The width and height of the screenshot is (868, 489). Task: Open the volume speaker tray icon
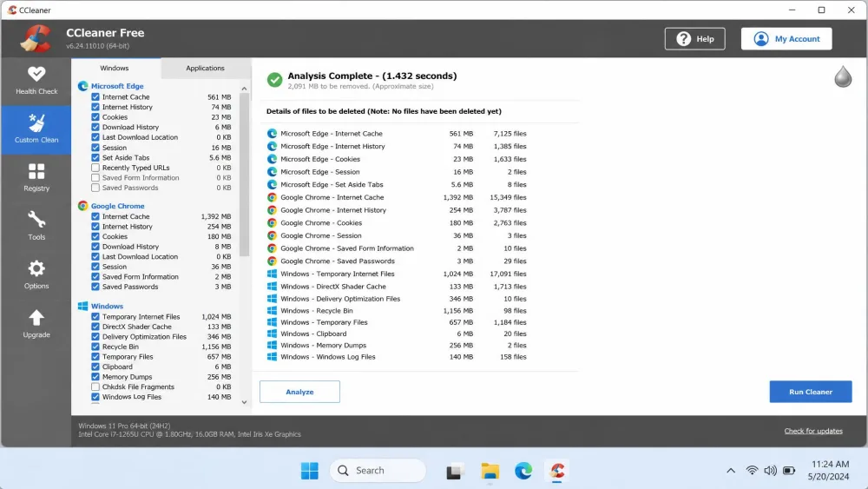[770, 471]
